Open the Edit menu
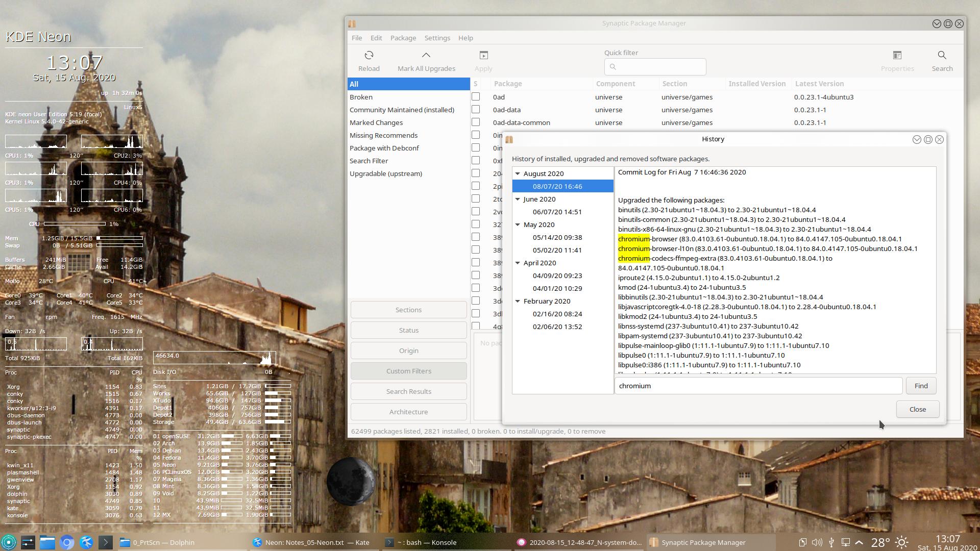980x551 pixels. tap(376, 38)
